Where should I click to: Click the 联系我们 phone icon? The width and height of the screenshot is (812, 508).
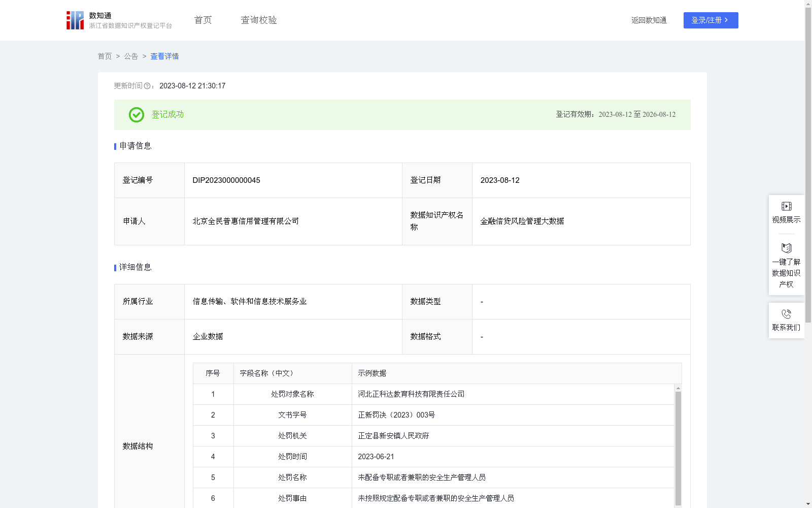[x=786, y=314]
